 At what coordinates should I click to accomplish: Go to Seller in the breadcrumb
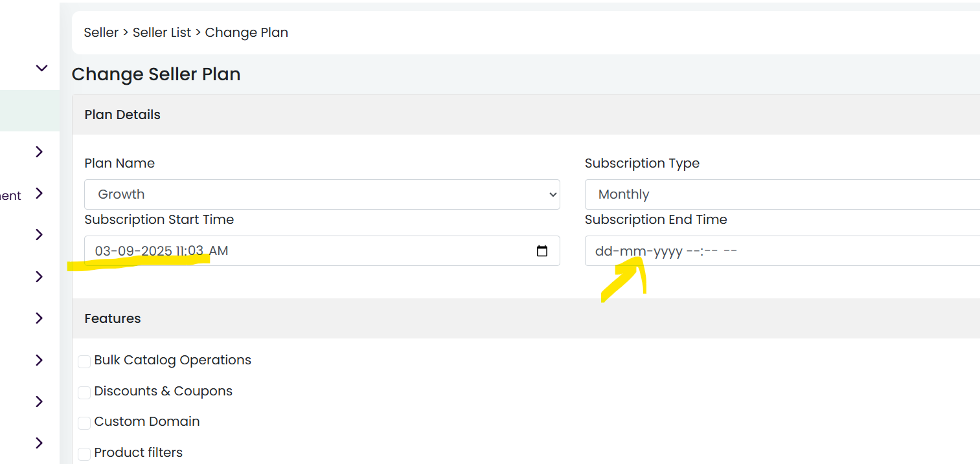point(101,32)
